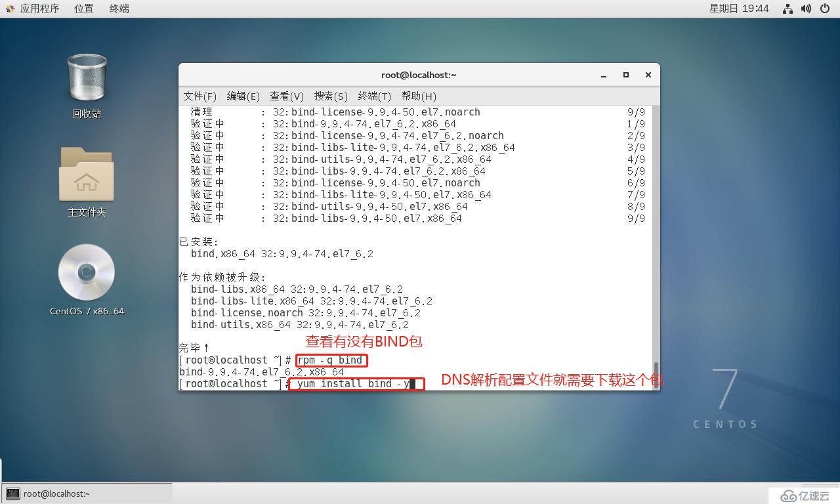
Task: Open the volume speaker icon in top panel
Action: [807, 9]
